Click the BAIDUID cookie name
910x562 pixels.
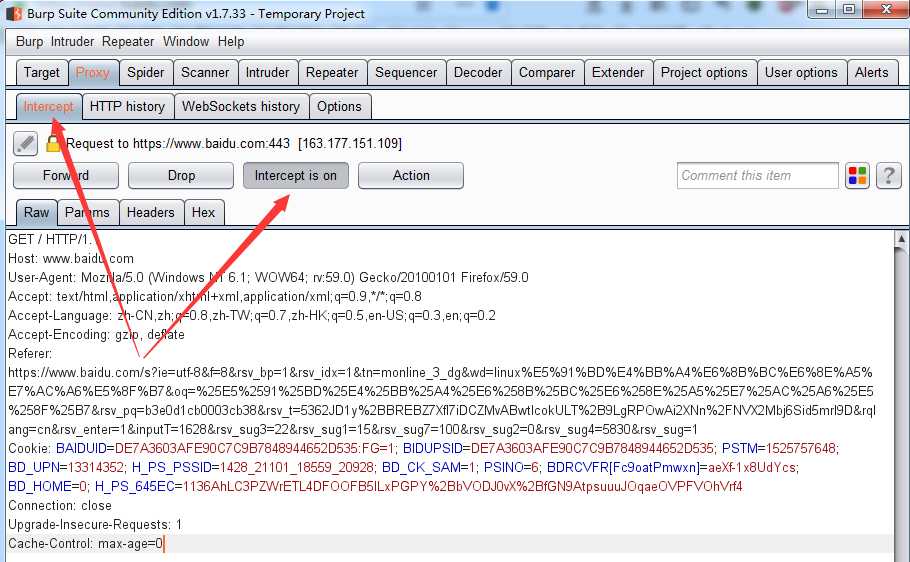[81, 449]
